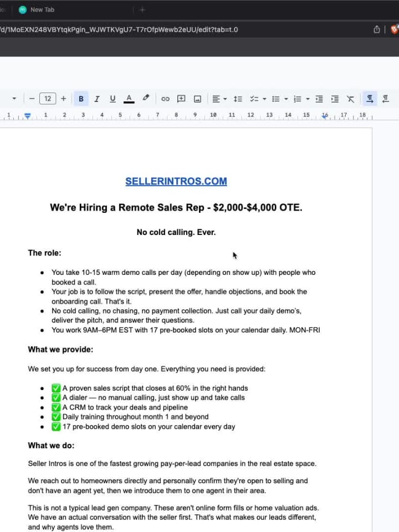Toggle underline formatting

112,99
